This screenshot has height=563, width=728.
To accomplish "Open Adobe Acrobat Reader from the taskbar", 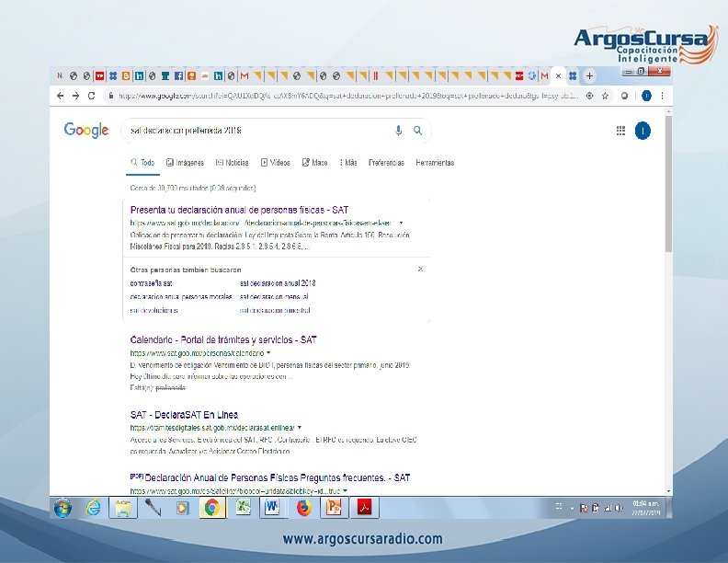I will click(x=365, y=508).
